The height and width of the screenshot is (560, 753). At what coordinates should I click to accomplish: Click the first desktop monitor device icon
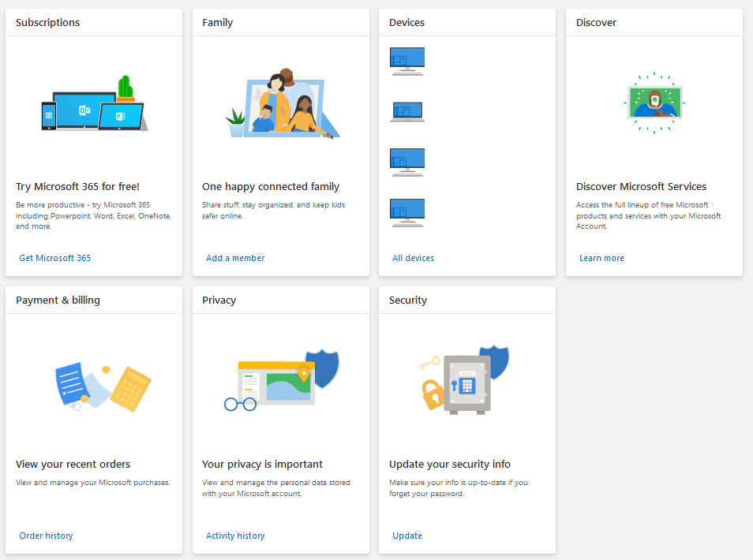407,62
